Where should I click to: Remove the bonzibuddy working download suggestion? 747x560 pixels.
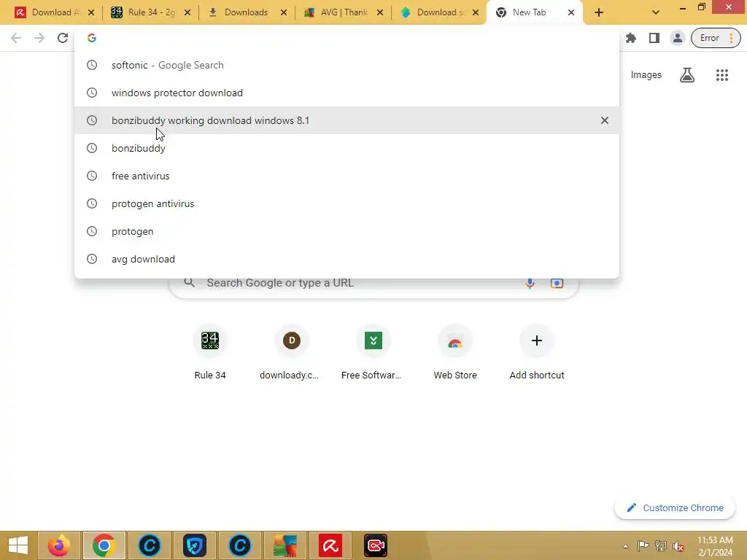(604, 120)
